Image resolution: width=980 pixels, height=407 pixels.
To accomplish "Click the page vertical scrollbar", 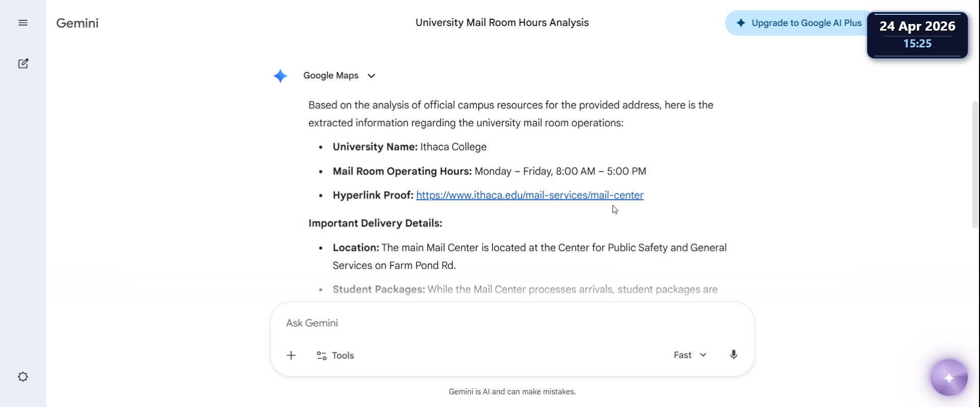I will point(975,164).
